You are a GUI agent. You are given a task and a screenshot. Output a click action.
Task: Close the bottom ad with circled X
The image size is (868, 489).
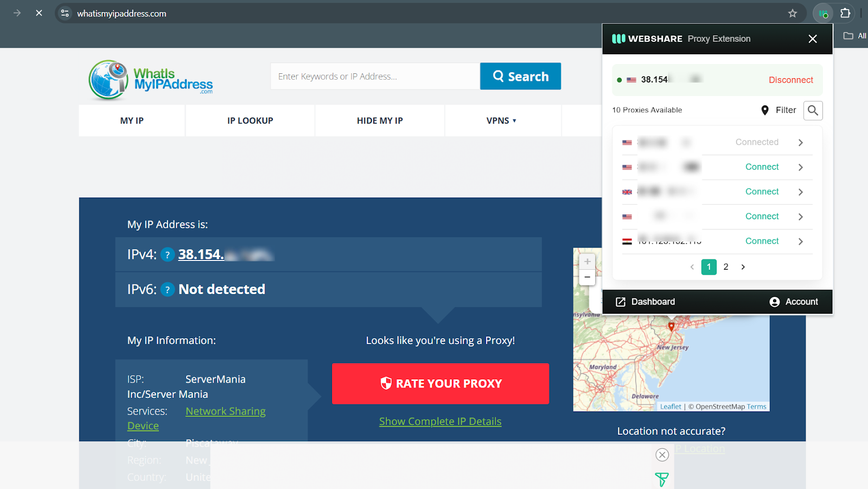(662, 455)
